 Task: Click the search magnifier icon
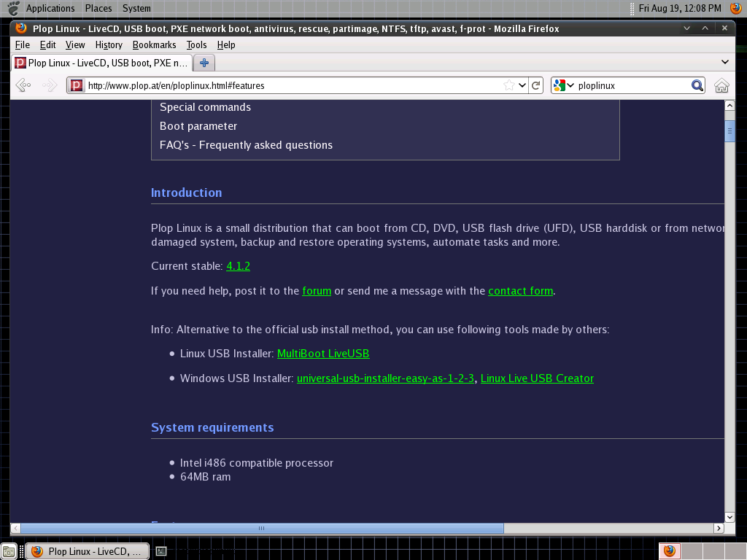tap(697, 85)
